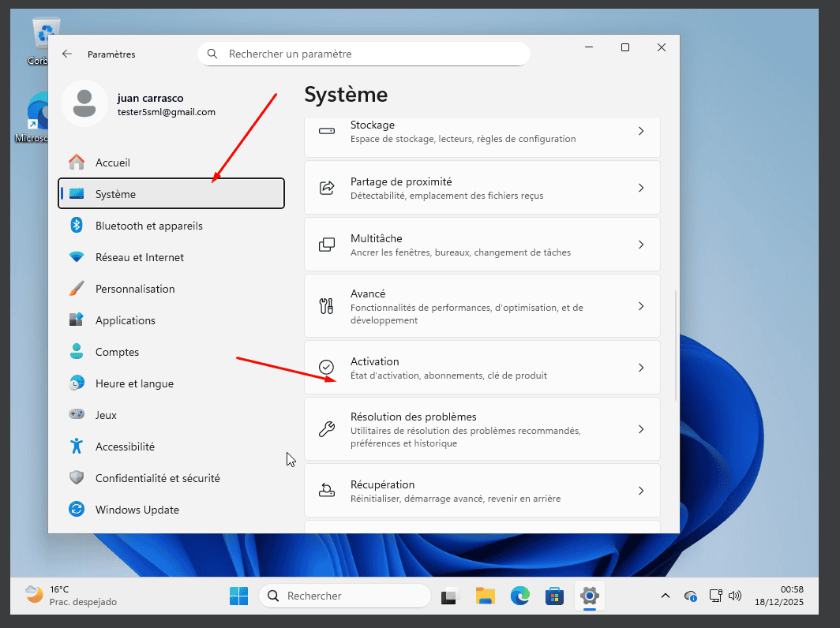Click the Rechercher un paramètre search box
The width and height of the screenshot is (840, 628).
[363, 53]
